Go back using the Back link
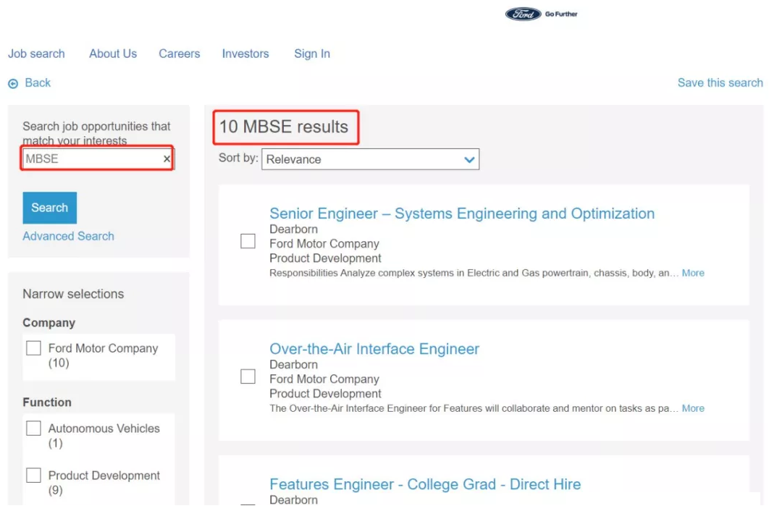The width and height of the screenshot is (769, 532). coord(38,83)
